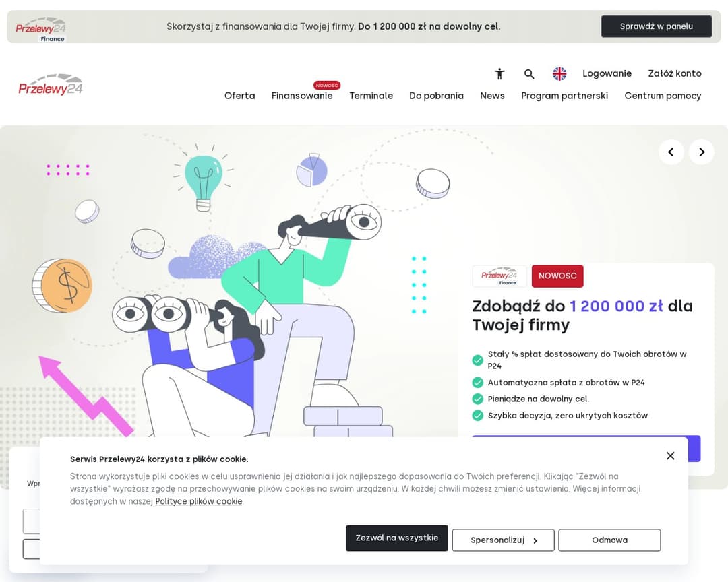Open the Polityce plików cookie link

199,501
